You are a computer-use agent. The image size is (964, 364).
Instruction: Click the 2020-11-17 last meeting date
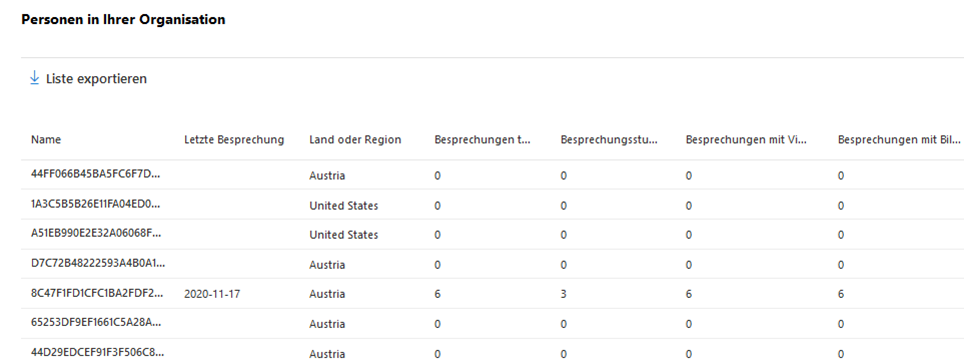(x=212, y=295)
